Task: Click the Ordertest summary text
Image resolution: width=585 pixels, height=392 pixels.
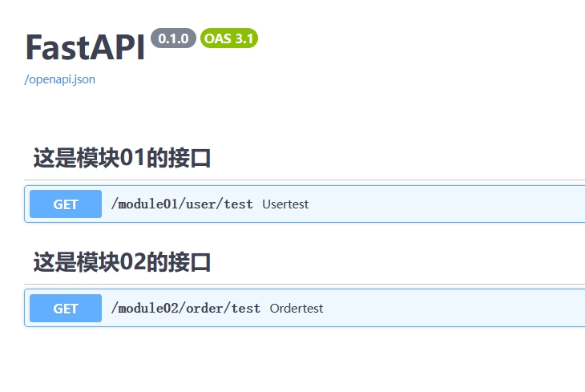Action: 297,308
